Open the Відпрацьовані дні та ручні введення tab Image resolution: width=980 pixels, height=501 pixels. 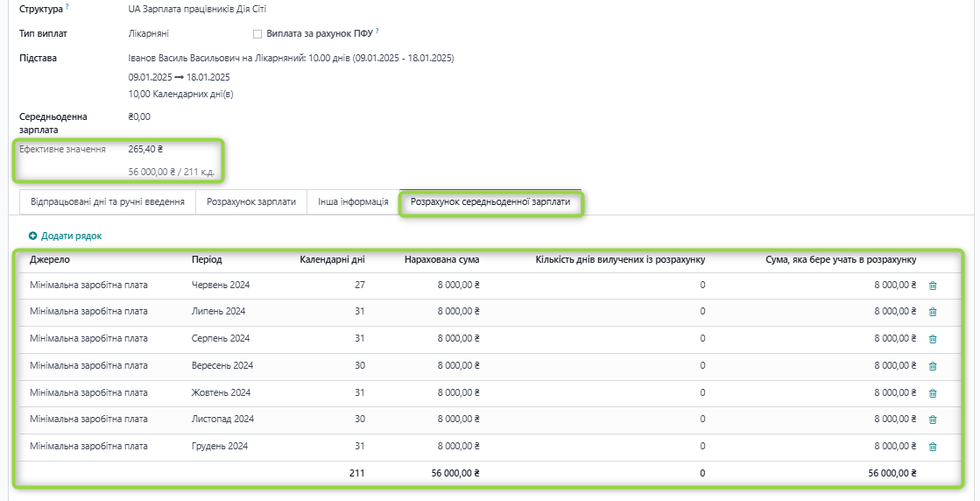pyautogui.click(x=107, y=202)
